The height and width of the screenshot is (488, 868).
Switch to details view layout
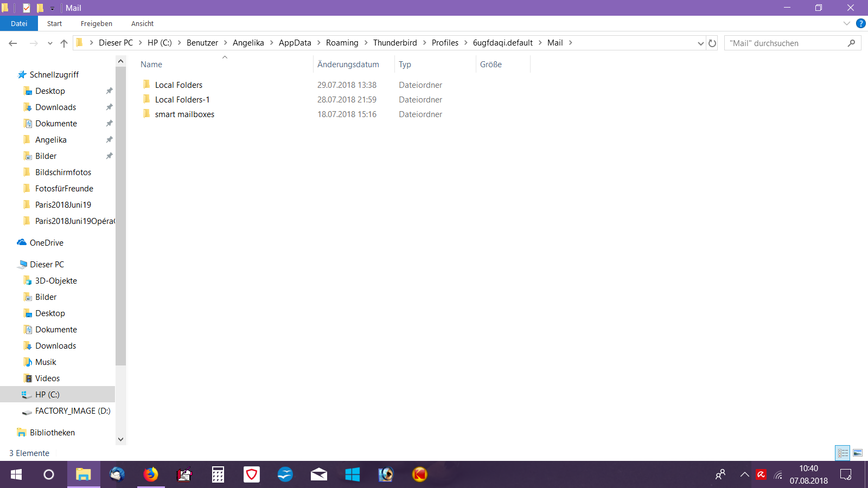coord(843,453)
